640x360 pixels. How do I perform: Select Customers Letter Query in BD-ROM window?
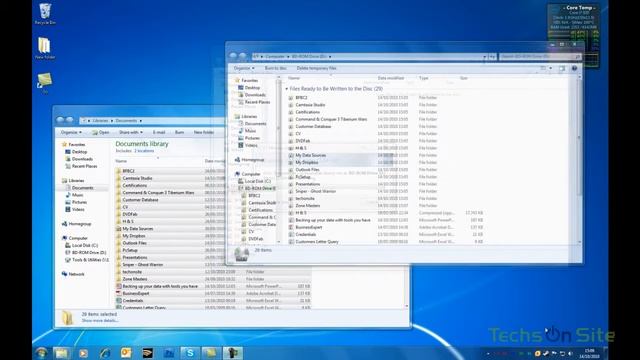(x=386, y=242)
